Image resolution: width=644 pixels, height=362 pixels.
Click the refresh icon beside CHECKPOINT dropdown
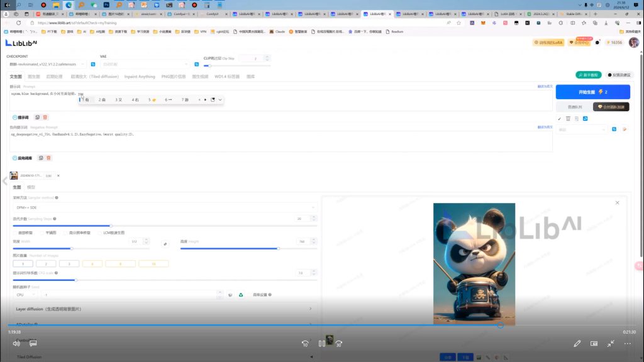click(x=92, y=64)
